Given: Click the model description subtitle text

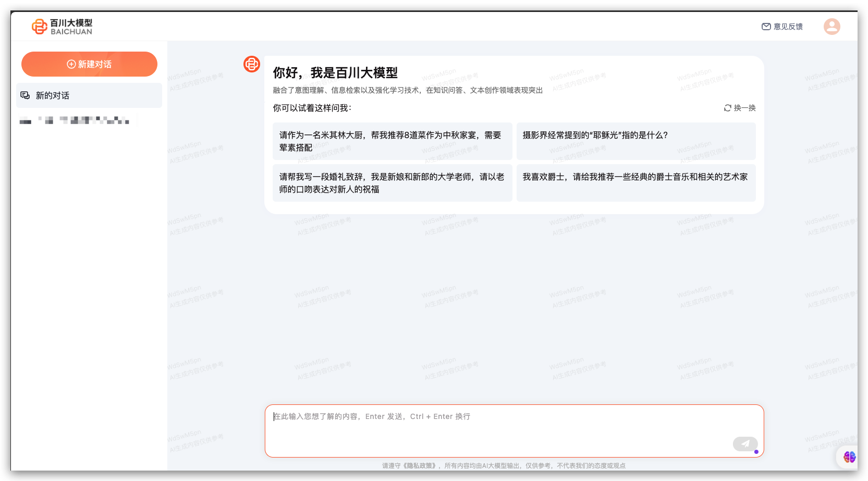Looking at the screenshot, I should [x=408, y=90].
